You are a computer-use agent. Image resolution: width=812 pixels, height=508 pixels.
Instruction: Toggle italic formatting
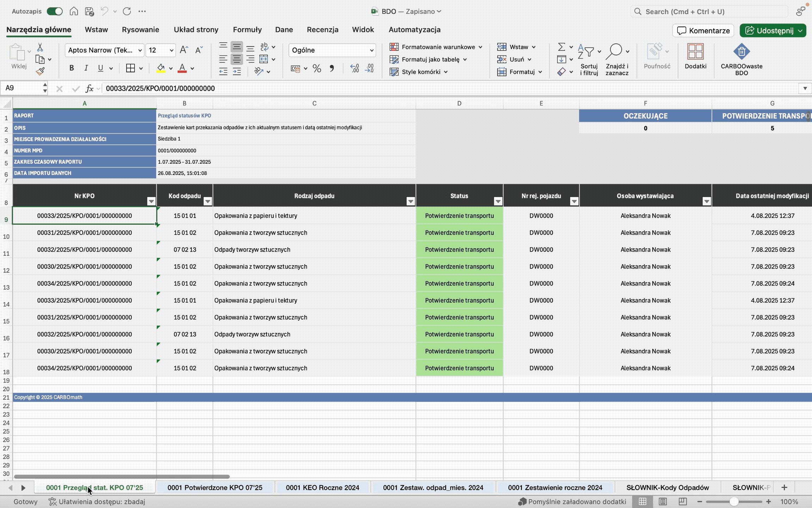[86, 68]
